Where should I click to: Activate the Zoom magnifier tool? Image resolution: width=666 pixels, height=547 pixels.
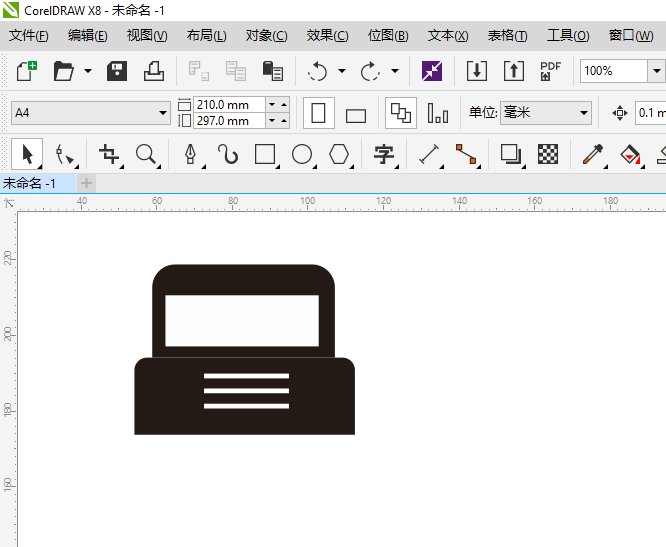pos(147,154)
